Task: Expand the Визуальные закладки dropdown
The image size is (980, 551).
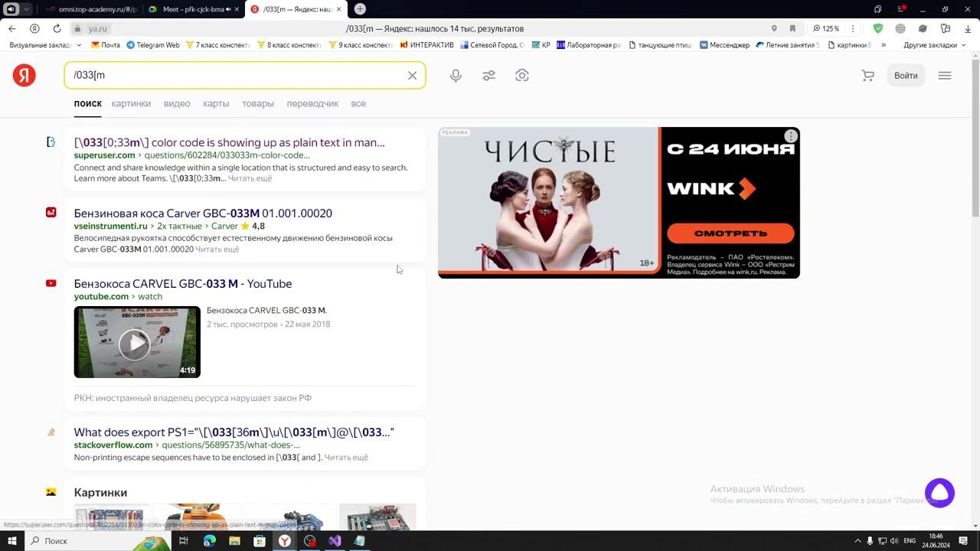Action: pos(44,45)
